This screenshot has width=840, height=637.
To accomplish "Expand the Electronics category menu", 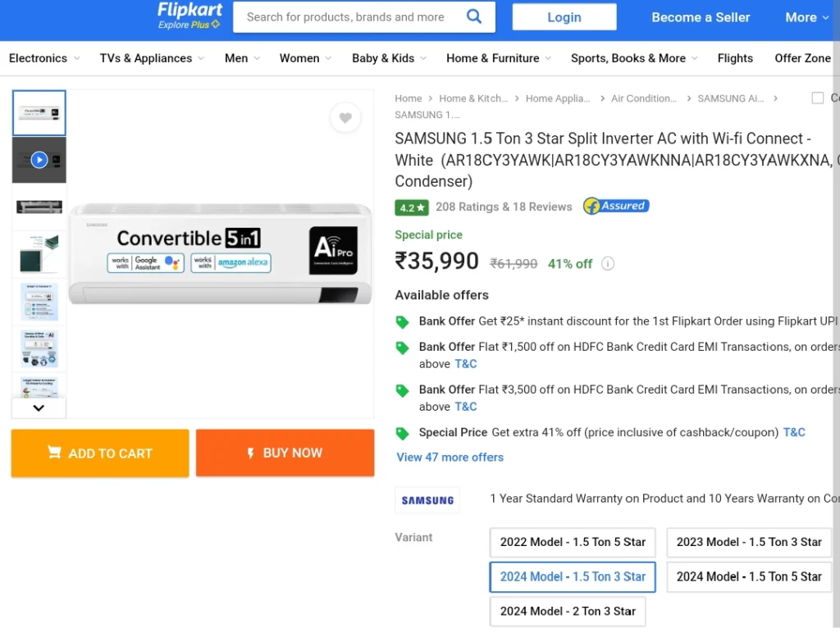I will pyautogui.click(x=44, y=58).
